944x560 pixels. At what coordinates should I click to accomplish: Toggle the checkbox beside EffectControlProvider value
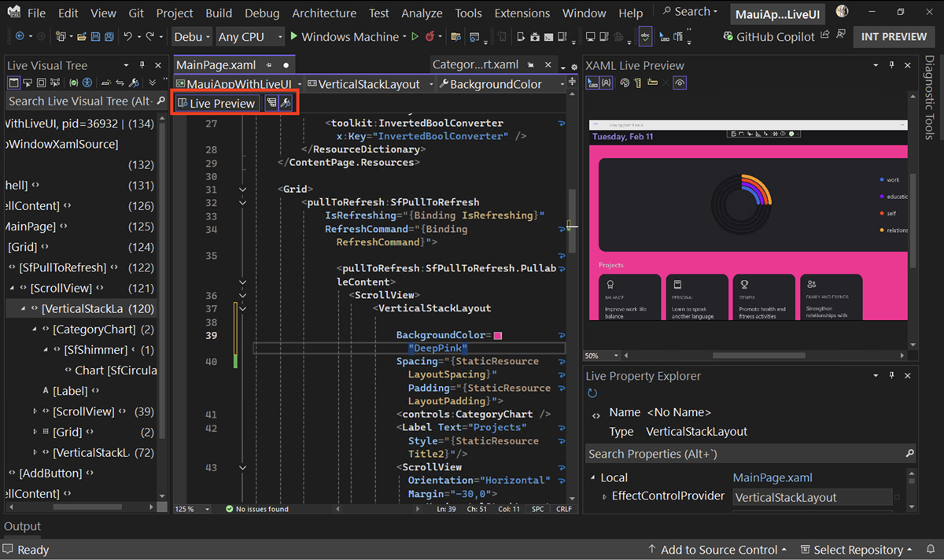[897, 497]
